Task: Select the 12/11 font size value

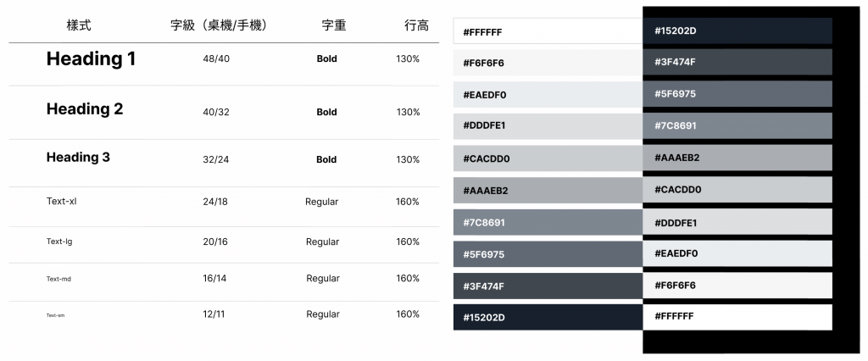Action: click(214, 314)
